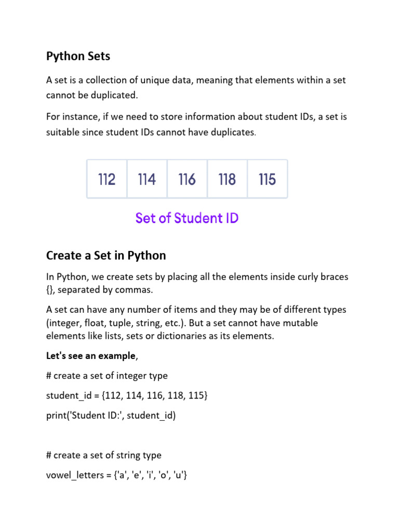Select the cell containing 112
399x532 pixels.
(107, 179)
